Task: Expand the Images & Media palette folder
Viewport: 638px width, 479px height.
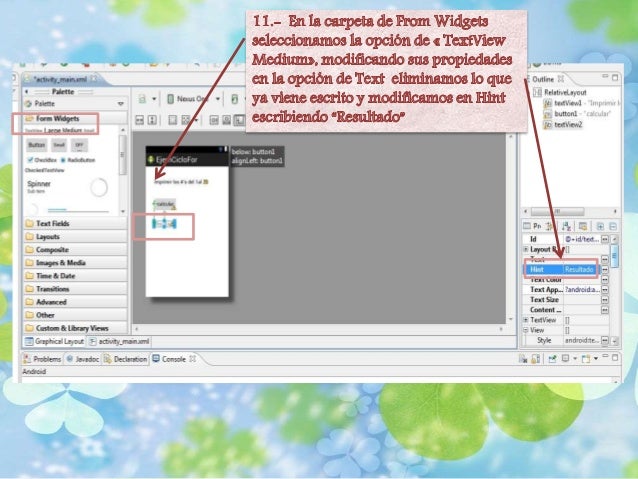Action: coord(75,262)
